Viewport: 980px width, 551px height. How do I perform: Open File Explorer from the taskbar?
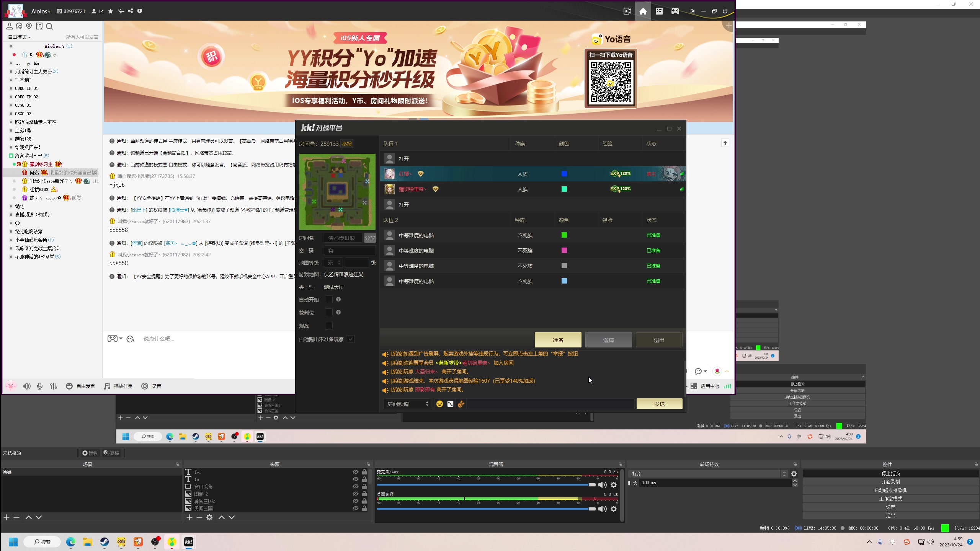(88, 542)
